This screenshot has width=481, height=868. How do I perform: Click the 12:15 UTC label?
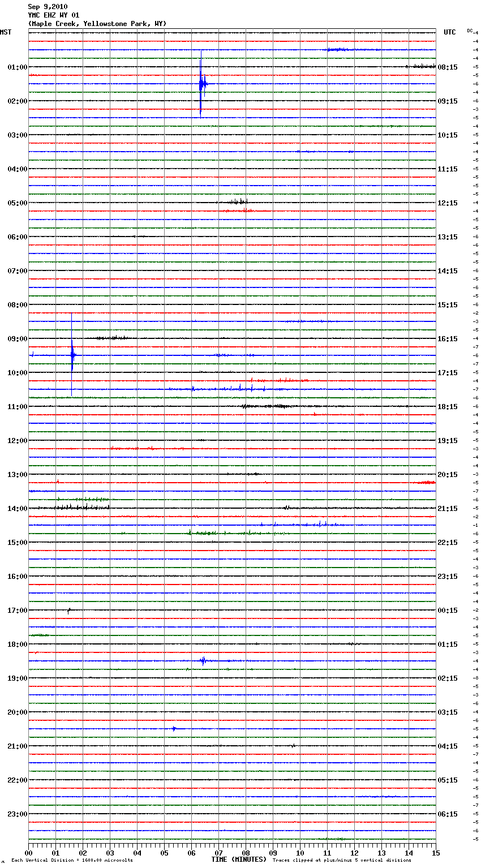pos(448,203)
